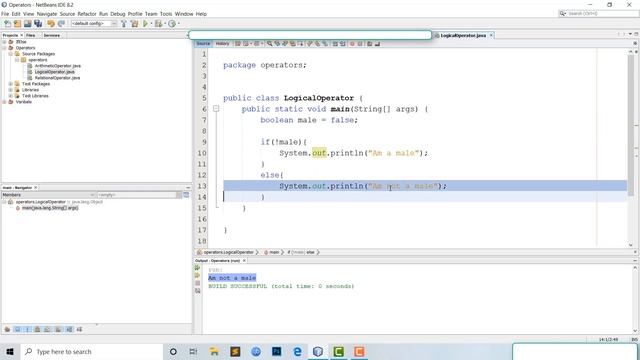Open the File menu
The height and width of the screenshot is (360, 640).
5,14
